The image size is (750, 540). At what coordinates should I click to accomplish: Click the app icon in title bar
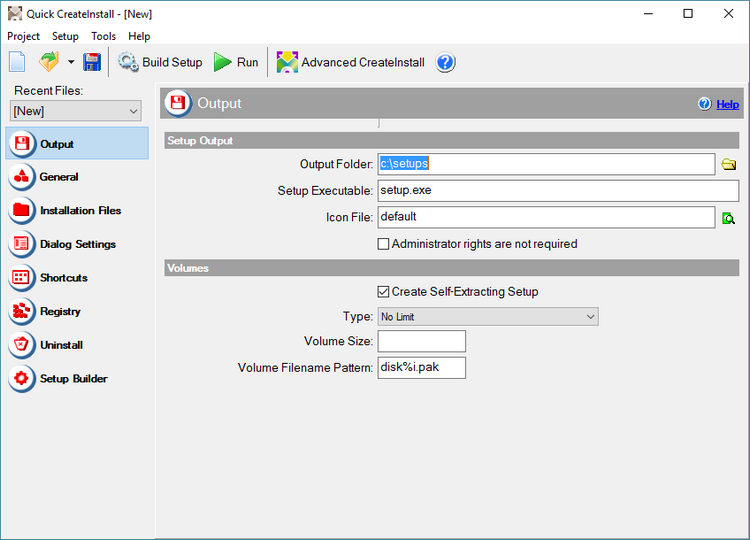tap(15, 14)
